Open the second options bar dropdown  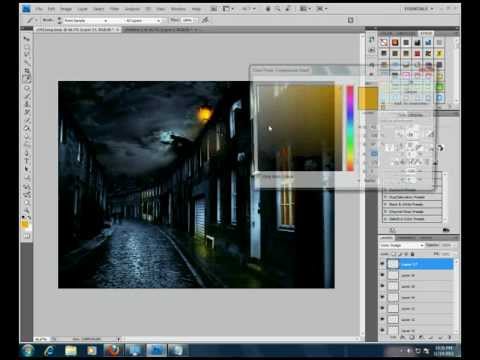tap(143, 21)
